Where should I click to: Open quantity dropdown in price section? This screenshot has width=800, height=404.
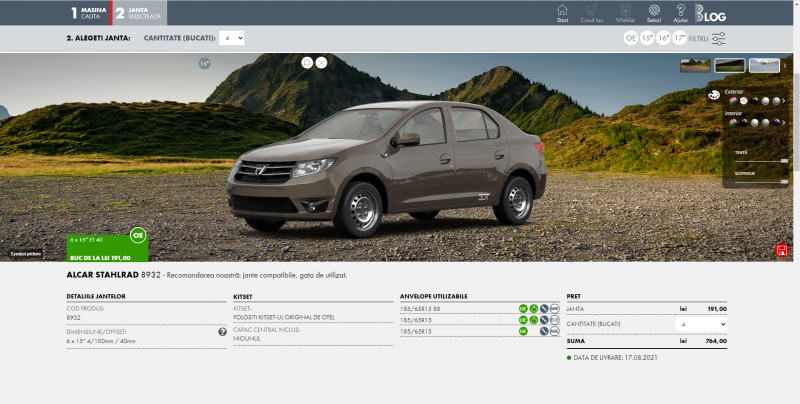tap(703, 325)
